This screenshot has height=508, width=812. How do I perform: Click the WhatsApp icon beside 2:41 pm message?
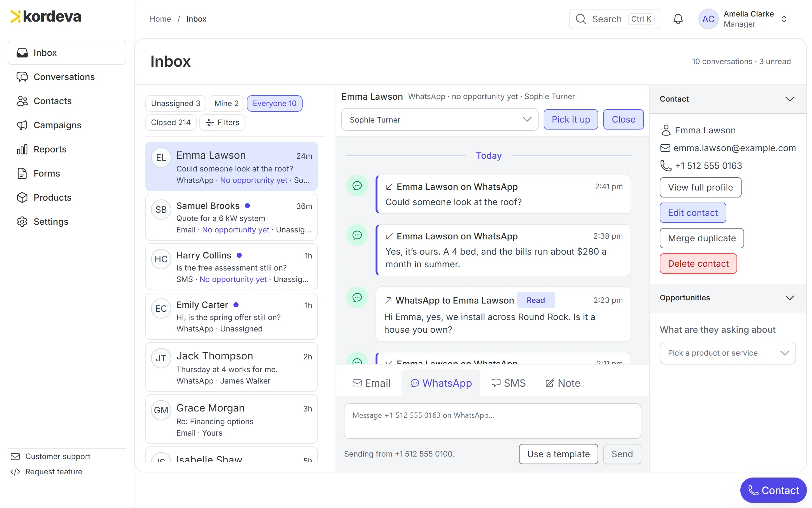pyautogui.click(x=357, y=185)
